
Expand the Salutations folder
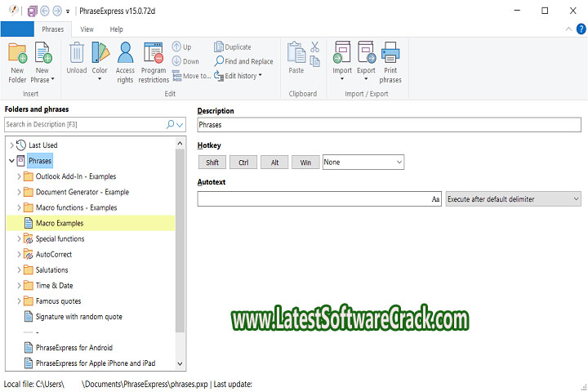(20, 270)
